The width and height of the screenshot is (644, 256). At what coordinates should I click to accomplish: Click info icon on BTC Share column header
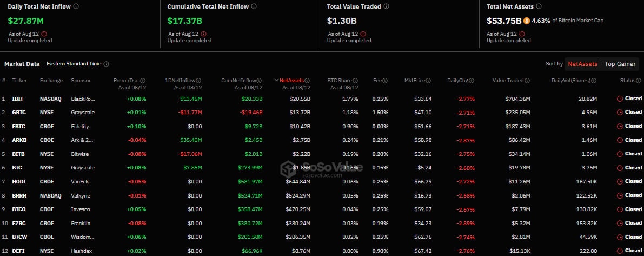click(355, 81)
